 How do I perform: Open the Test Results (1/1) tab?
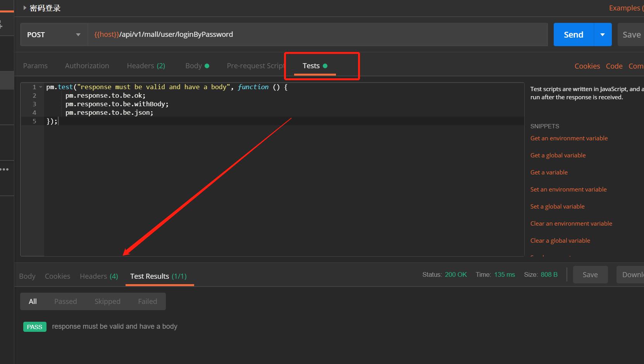[x=158, y=276]
